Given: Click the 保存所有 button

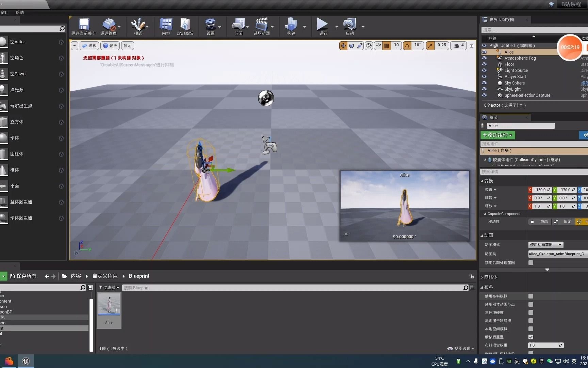Looking at the screenshot, I should tap(23, 276).
